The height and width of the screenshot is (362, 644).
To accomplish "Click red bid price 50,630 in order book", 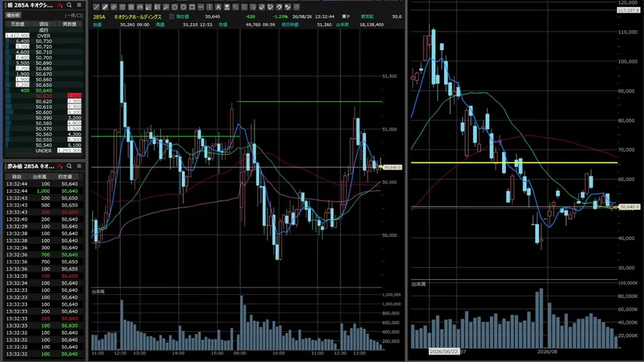I will pyautogui.click(x=44, y=96).
